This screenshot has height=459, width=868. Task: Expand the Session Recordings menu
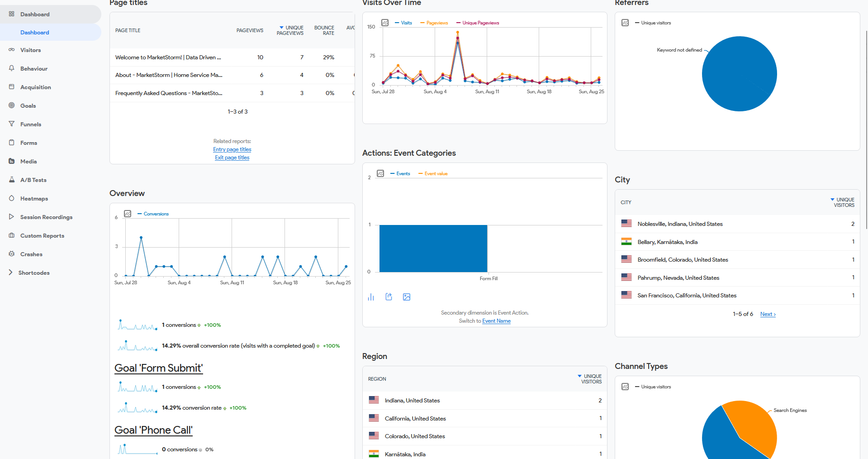tap(46, 217)
